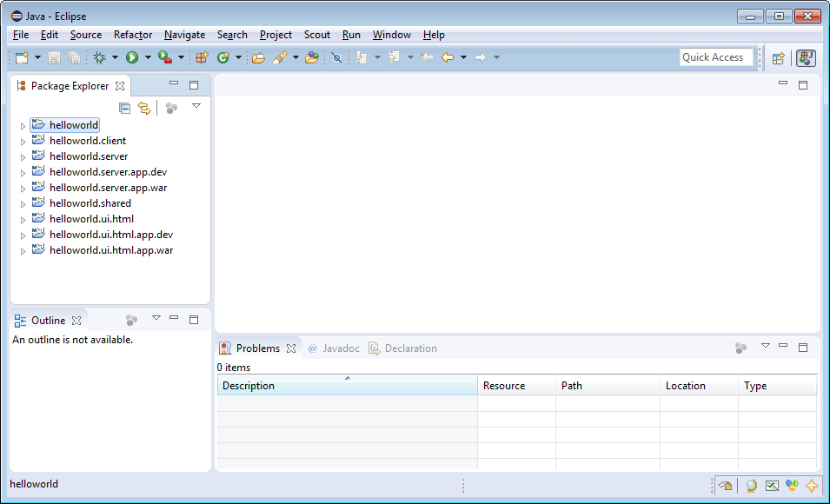Click Focus on Active Task in Package Explorer
The height and width of the screenshot is (504, 830).
[x=171, y=108]
